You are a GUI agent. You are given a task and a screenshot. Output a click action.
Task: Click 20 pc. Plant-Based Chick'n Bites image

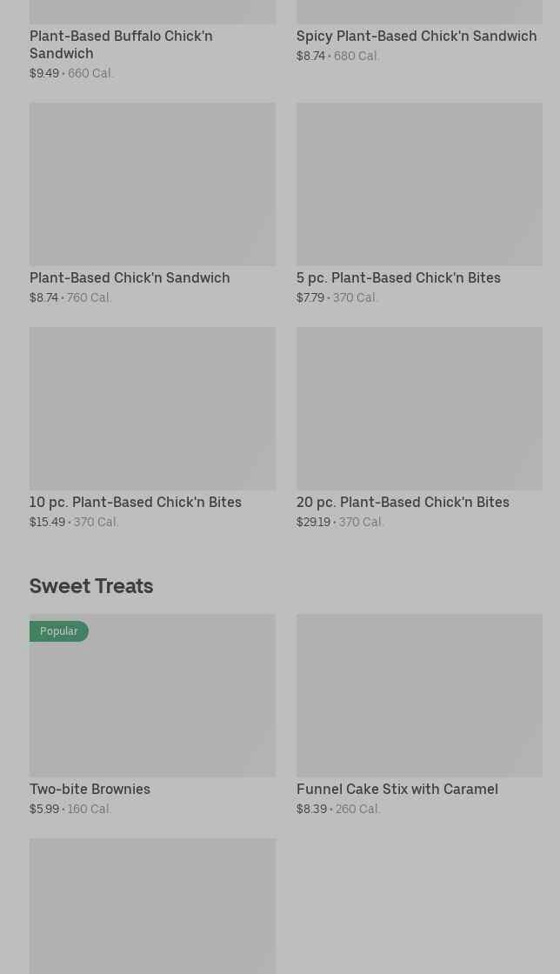tap(419, 408)
